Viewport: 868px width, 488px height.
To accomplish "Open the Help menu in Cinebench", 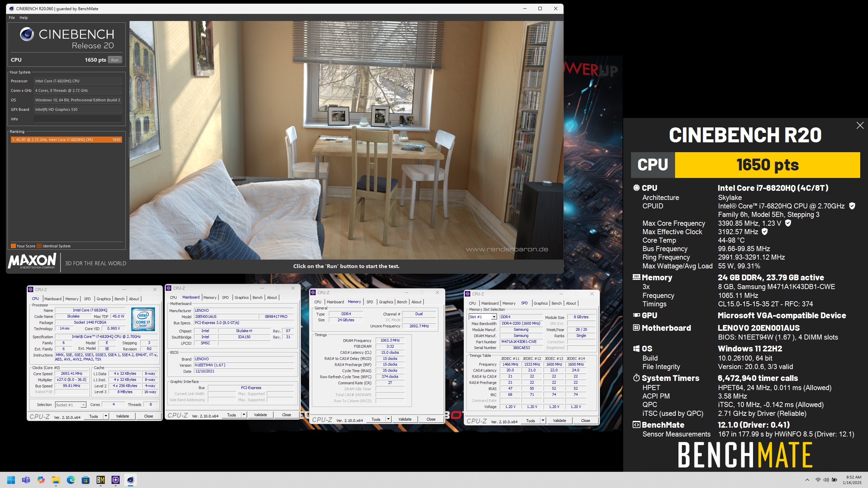I will [x=24, y=18].
